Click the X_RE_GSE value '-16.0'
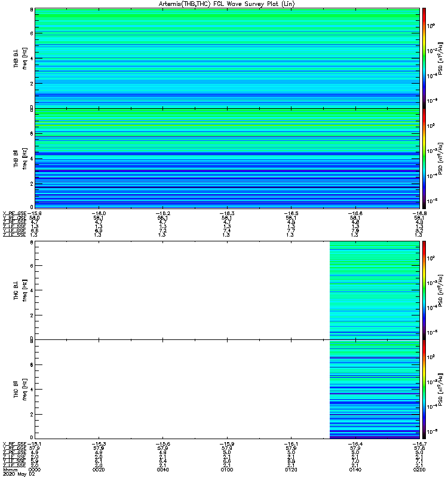The height and width of the screenshot is (478, 448). pyautogui.click(x=99, y=213)
